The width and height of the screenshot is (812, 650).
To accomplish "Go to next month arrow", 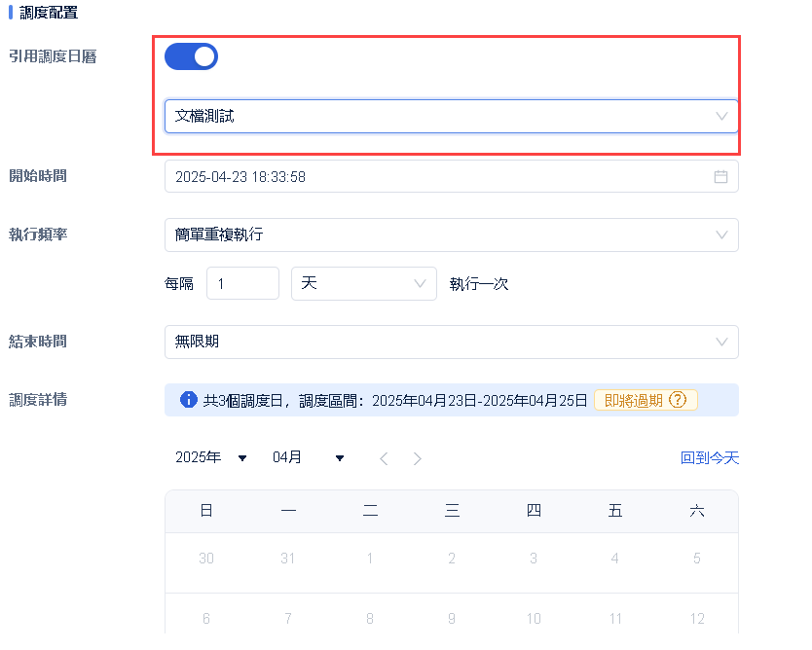I will (x=418, y=458).
